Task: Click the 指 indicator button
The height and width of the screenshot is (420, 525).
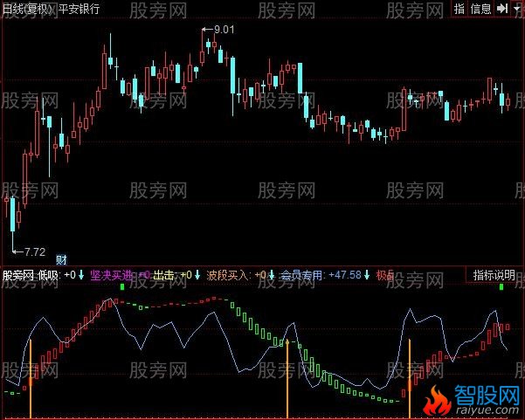Action: pyautogui.click(x=459, y=9)
